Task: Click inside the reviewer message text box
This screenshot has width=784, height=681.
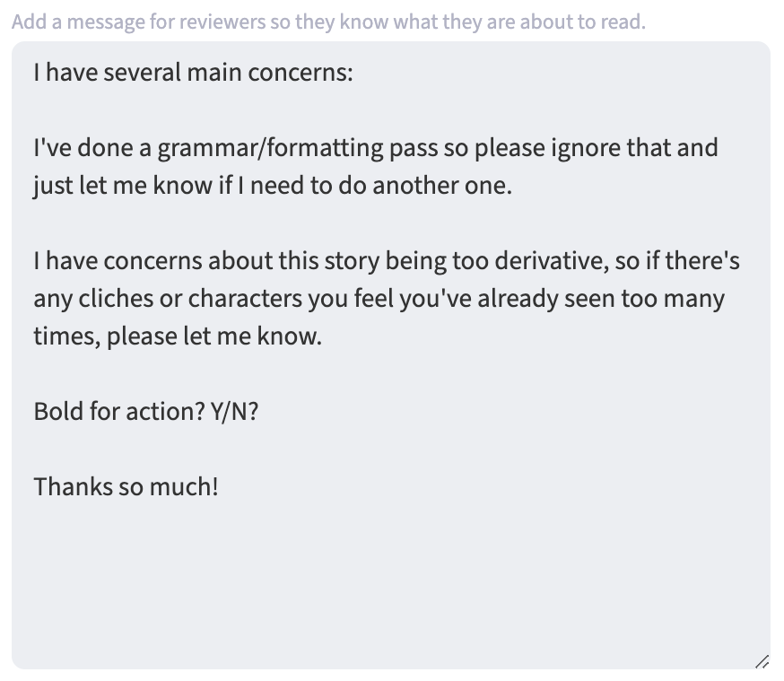Action: click(391, 574)
